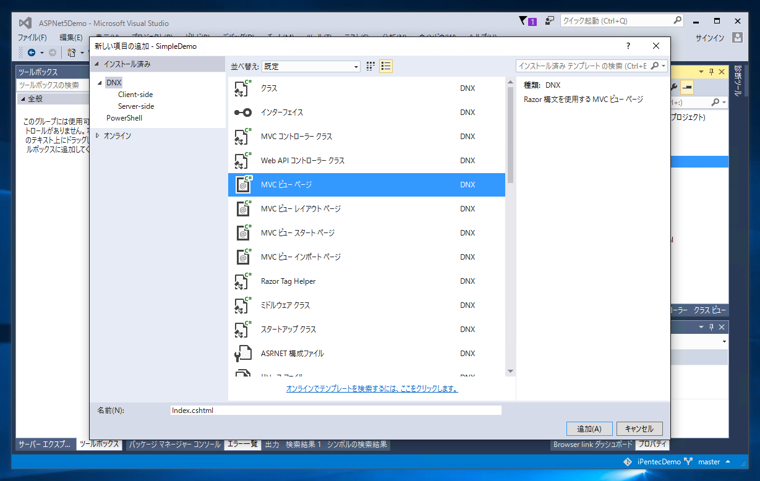Select the クラス template icon
This screenshot has height=481, width=760.
point(243,88)
